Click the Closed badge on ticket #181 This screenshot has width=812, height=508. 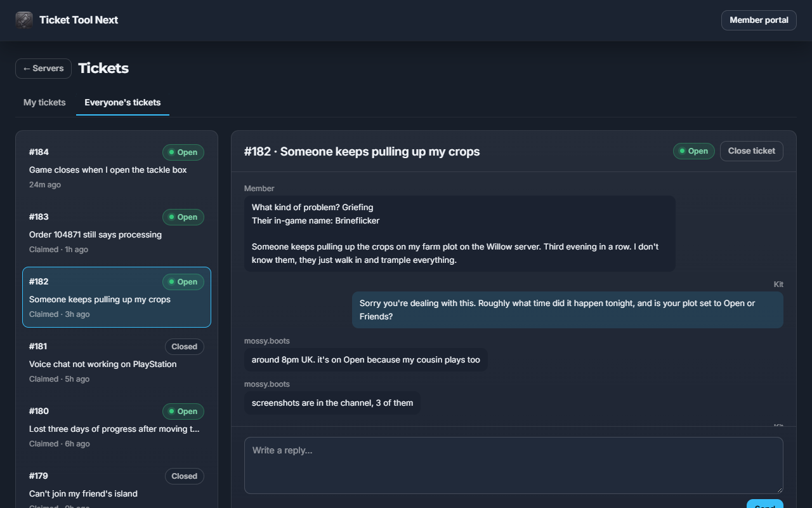[x=185, y=347]
